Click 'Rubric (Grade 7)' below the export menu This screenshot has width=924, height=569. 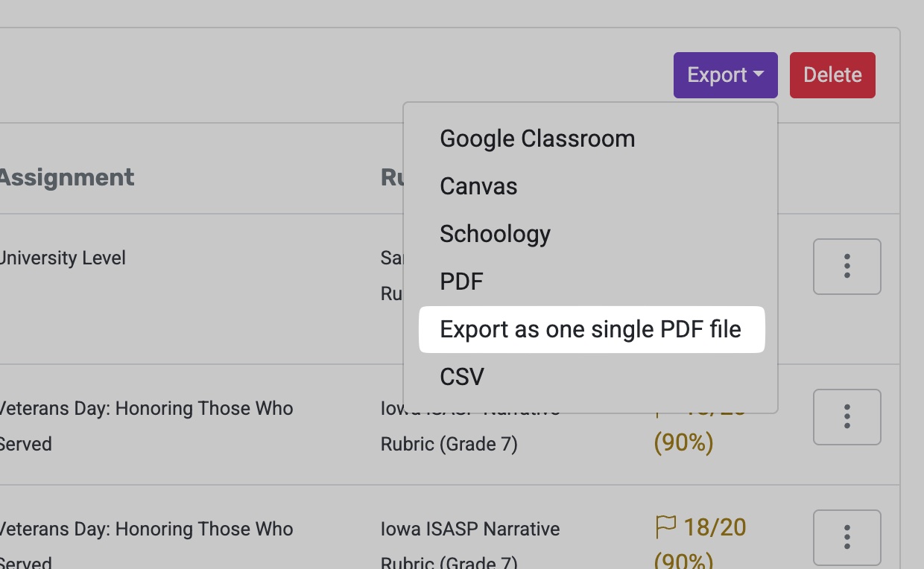point(449,444)
